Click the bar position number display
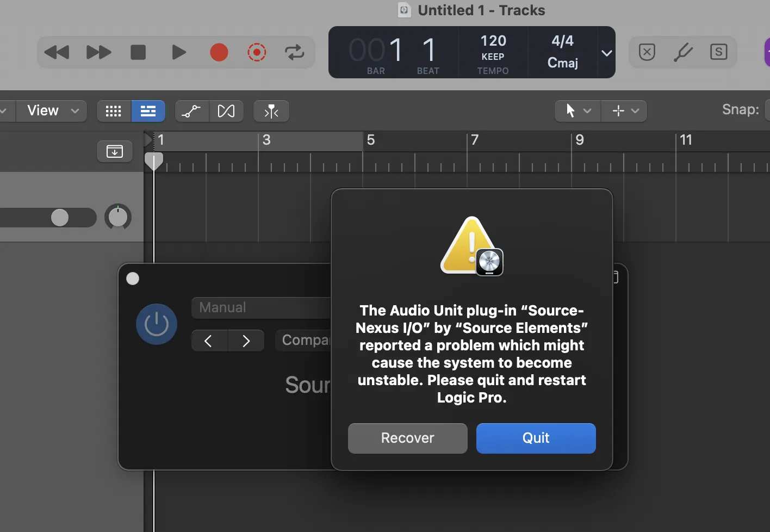770x532 pixels. [x=376, y=50]
